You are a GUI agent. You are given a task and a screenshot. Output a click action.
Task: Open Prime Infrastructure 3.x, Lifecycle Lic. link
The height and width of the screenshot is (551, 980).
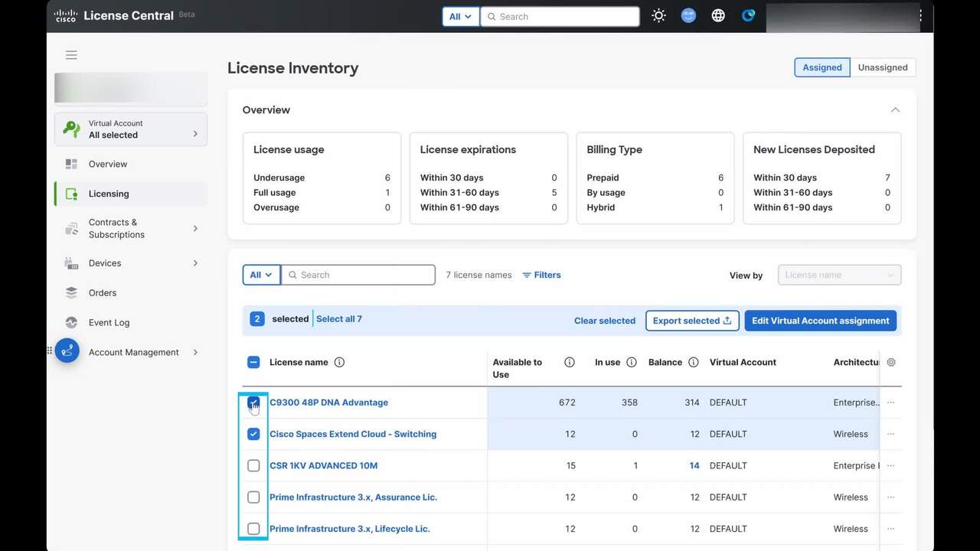click(x=350, y=529)
